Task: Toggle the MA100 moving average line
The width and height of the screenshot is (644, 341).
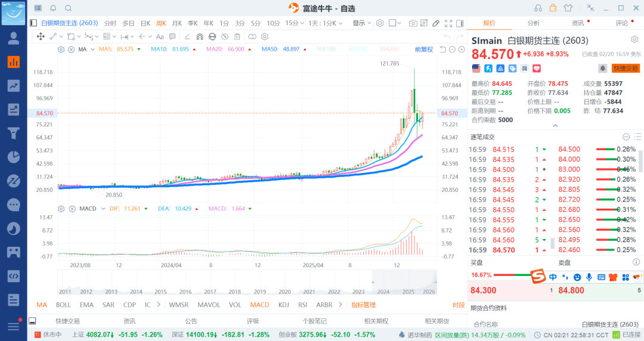Action: 327,49
